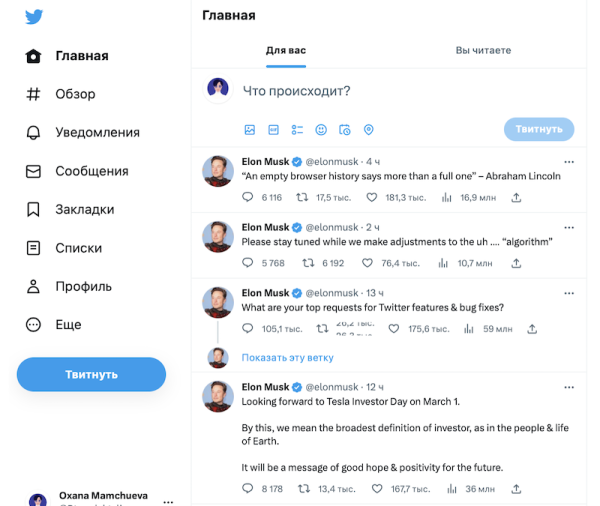Add a poll to the tweet
The height and width of the screenshot is (506, 600).
(x=297, y=130)
